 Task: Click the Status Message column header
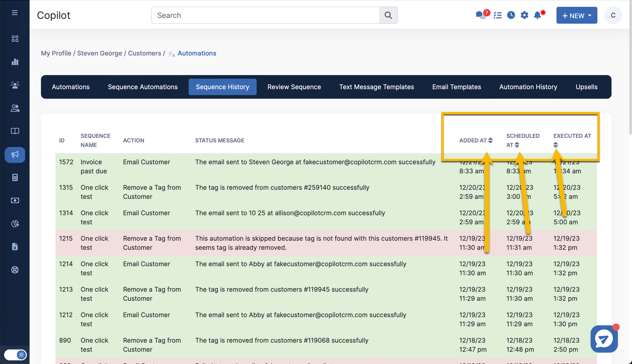[x=220, y=140]
